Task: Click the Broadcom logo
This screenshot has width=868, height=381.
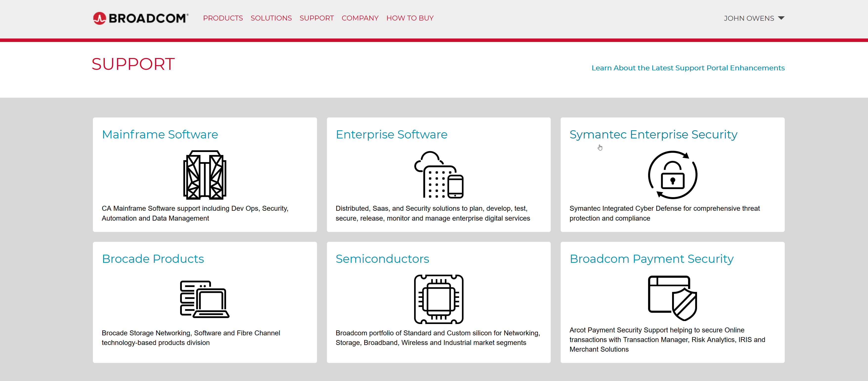Action: click(141, 18)
